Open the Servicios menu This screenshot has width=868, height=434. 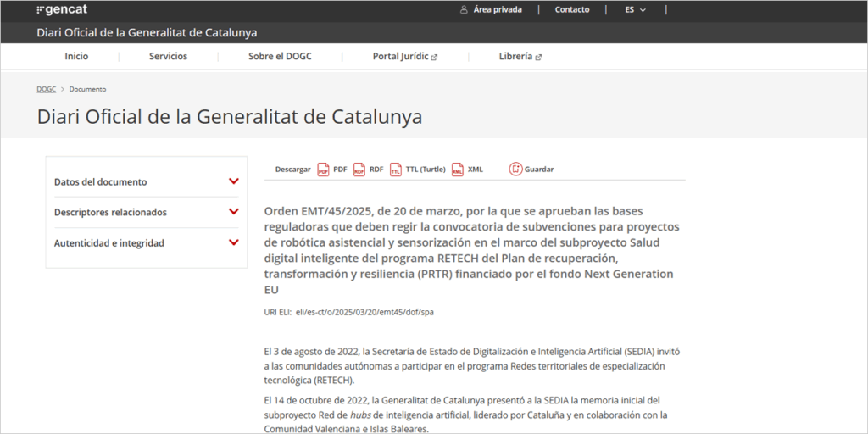(x=168, y=57)
